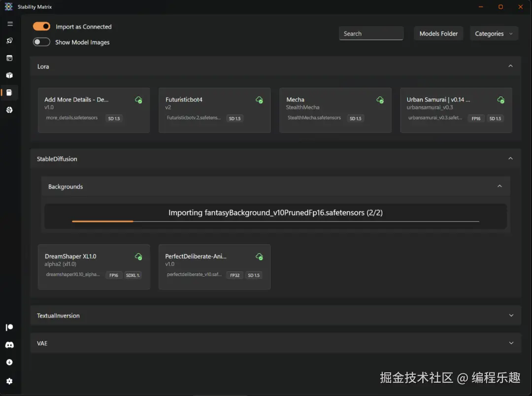Open the Discord icon in sidebar
532x396 pixels.
coord(9,345)
